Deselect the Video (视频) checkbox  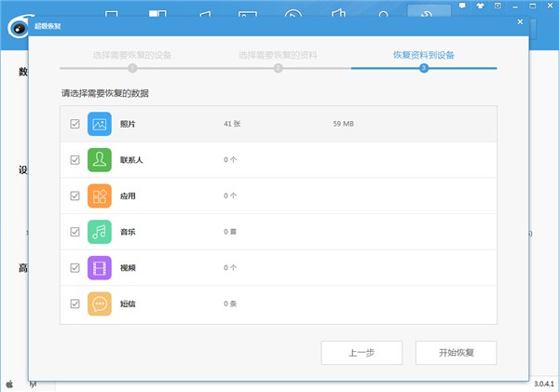point(75,268)
